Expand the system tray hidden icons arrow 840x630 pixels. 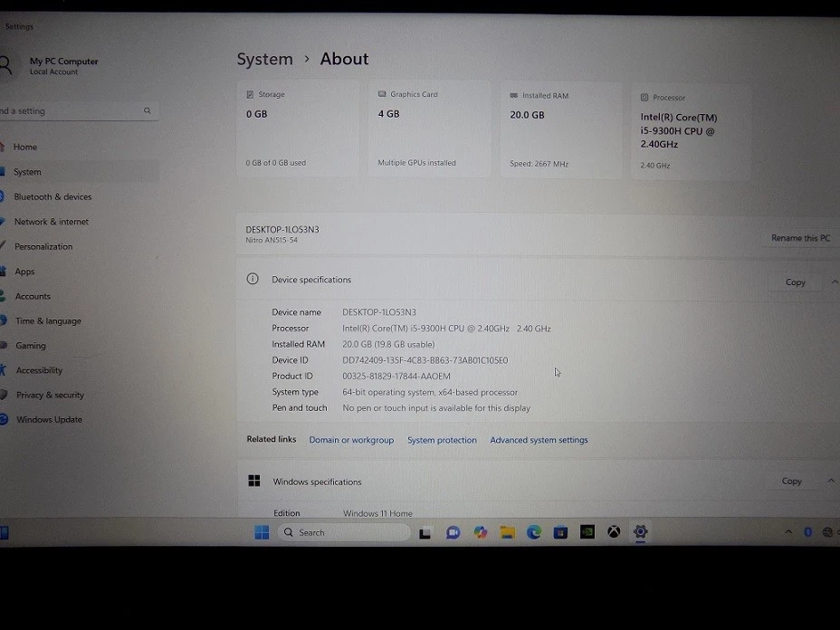coord(788,532)
